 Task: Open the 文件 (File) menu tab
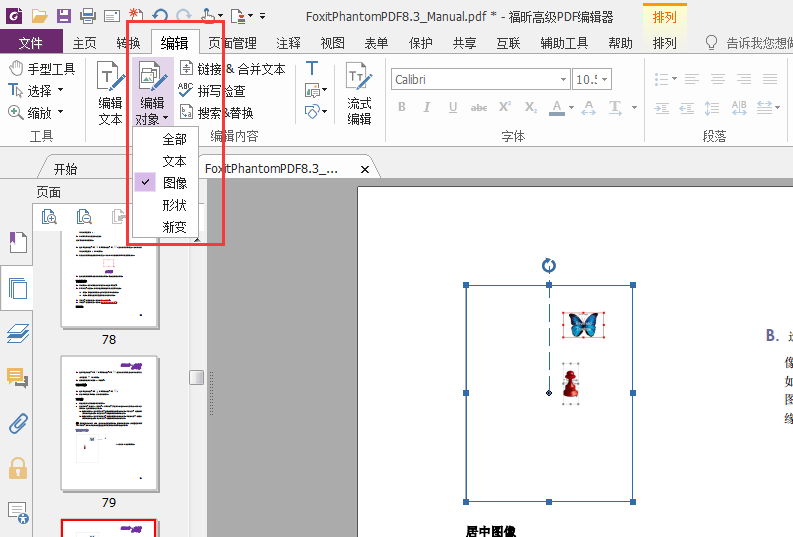(x=31, y=42)
